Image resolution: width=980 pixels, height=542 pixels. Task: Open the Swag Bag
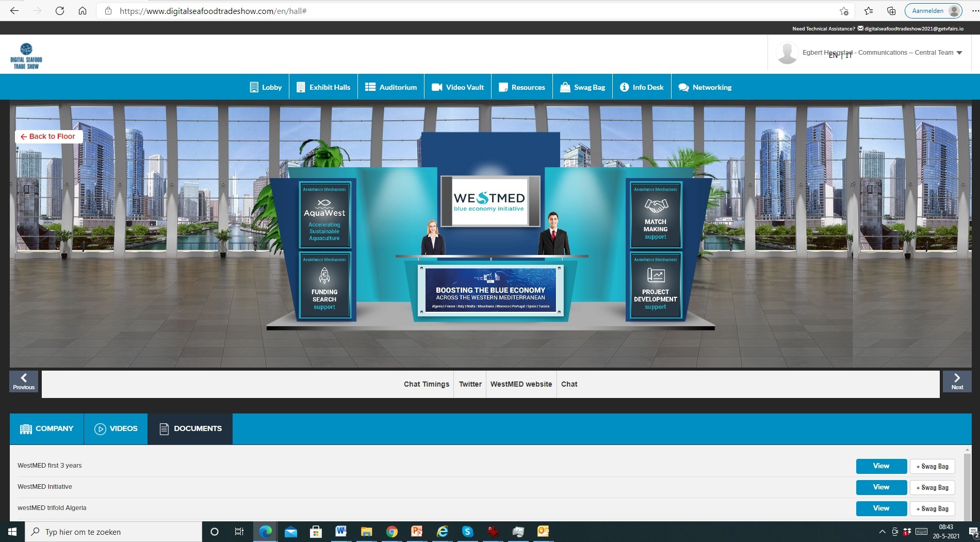pyautogui.click(x=583, y=87)
